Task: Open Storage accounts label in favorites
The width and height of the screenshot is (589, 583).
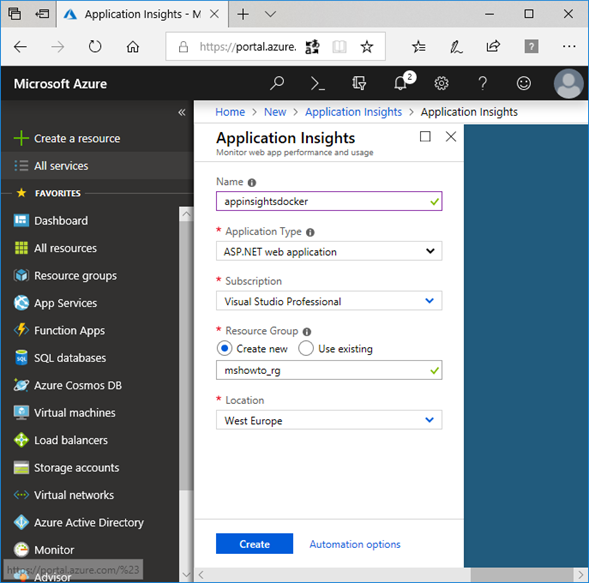Action: click(77, 468)
